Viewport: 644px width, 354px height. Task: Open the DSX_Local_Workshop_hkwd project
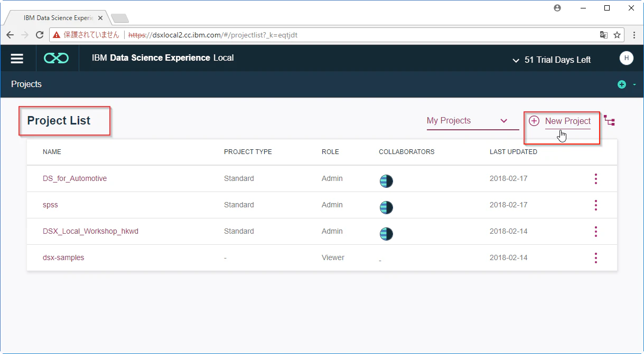click(90, 231)
